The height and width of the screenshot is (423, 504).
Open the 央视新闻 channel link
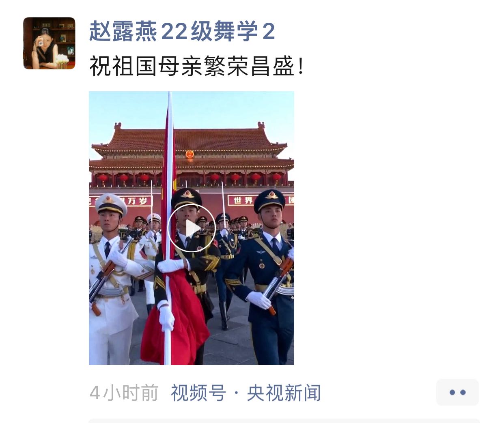(x=284, y=393)
